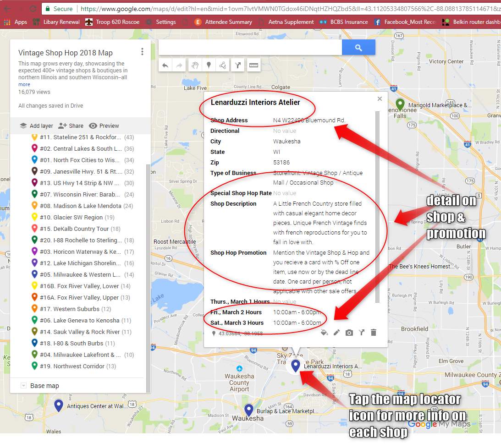Select #16B. Fox River Valley, Lower
This screenshot has width=501, height=448.
(81, 286)
